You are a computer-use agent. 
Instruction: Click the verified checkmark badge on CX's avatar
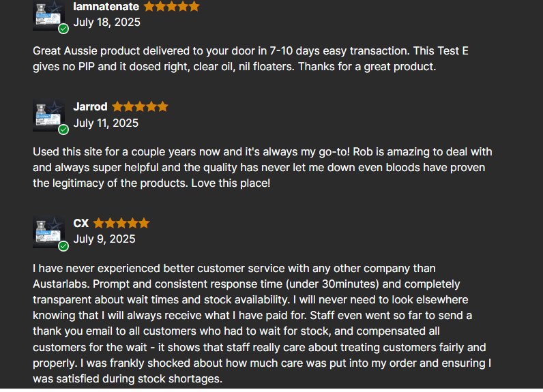coord(63,245)
